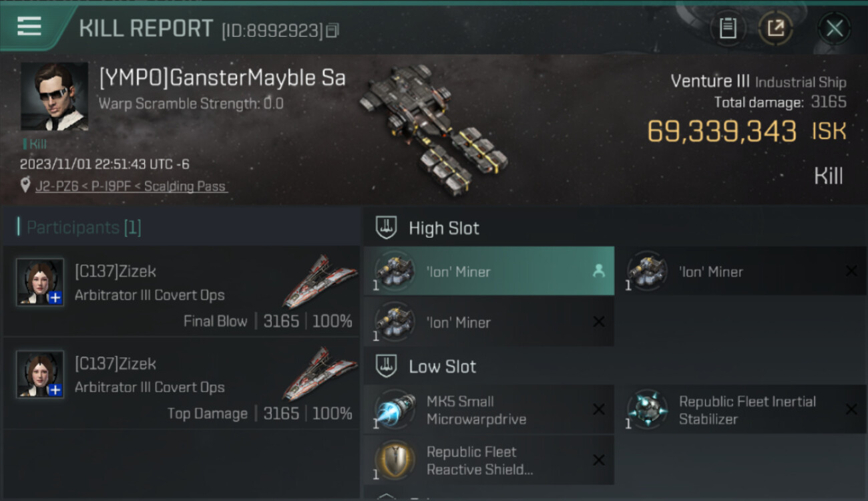Click the clipboard copy report icon
The height and width of the screenshot is (501, 868).
[728, 28]
